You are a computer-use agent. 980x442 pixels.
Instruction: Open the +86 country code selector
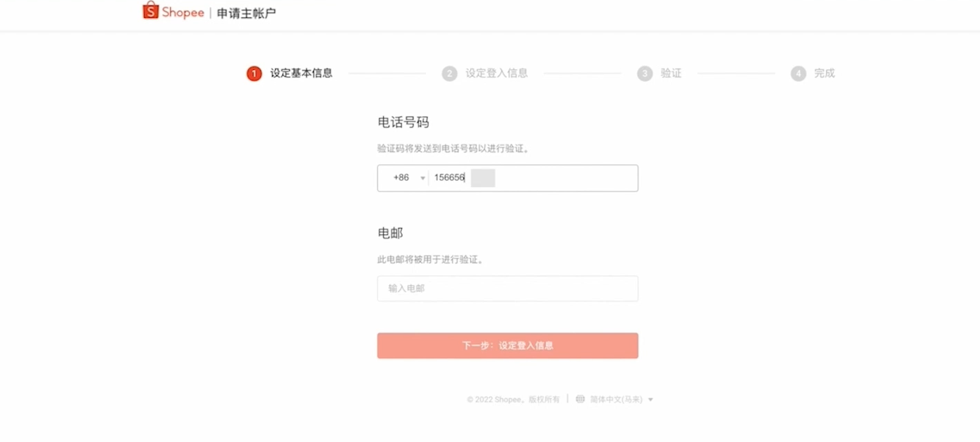click(x=402, y=178)
